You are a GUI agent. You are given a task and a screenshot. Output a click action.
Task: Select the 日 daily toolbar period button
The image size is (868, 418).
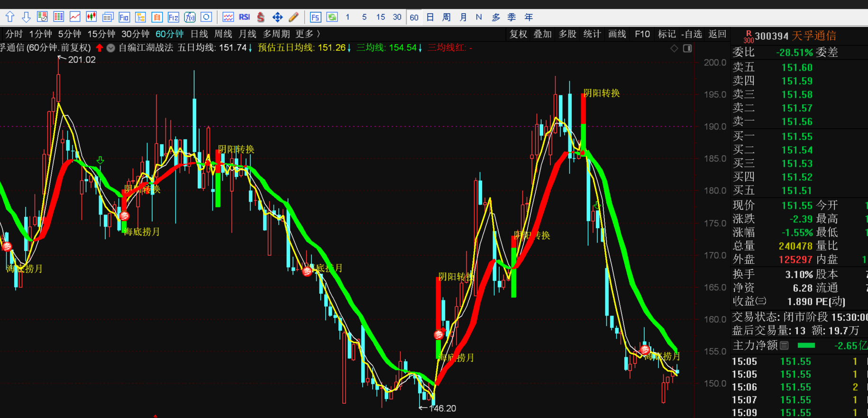click(430, 17)
